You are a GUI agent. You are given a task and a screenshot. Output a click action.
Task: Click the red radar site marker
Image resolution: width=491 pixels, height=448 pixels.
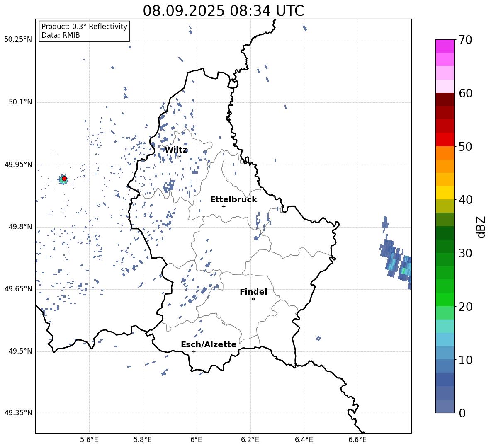click(64, 179)
